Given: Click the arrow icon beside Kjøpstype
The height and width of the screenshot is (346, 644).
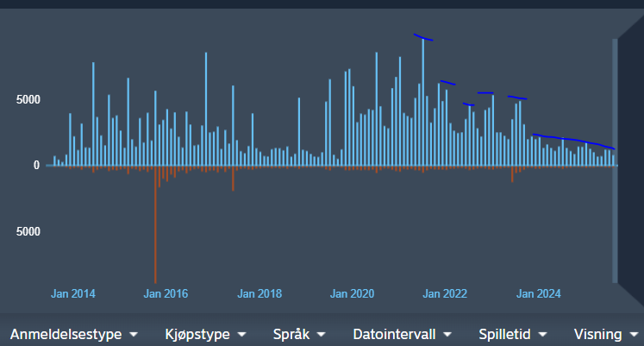Looking at the screenshot, I should pos(241,334).
